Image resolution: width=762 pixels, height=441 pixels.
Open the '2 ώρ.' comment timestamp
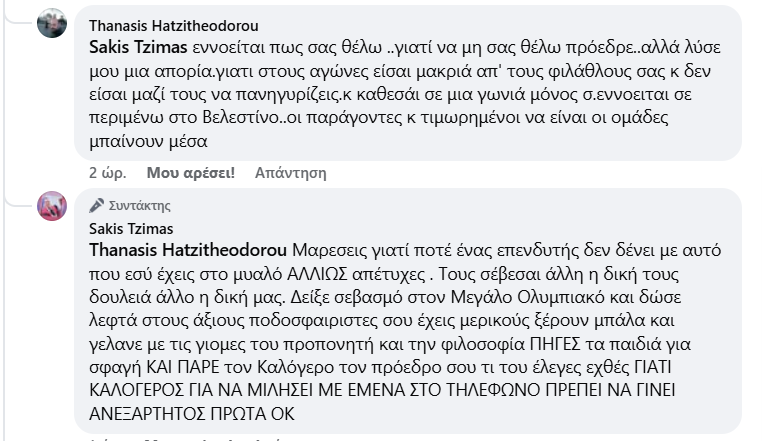pos(106,172)
